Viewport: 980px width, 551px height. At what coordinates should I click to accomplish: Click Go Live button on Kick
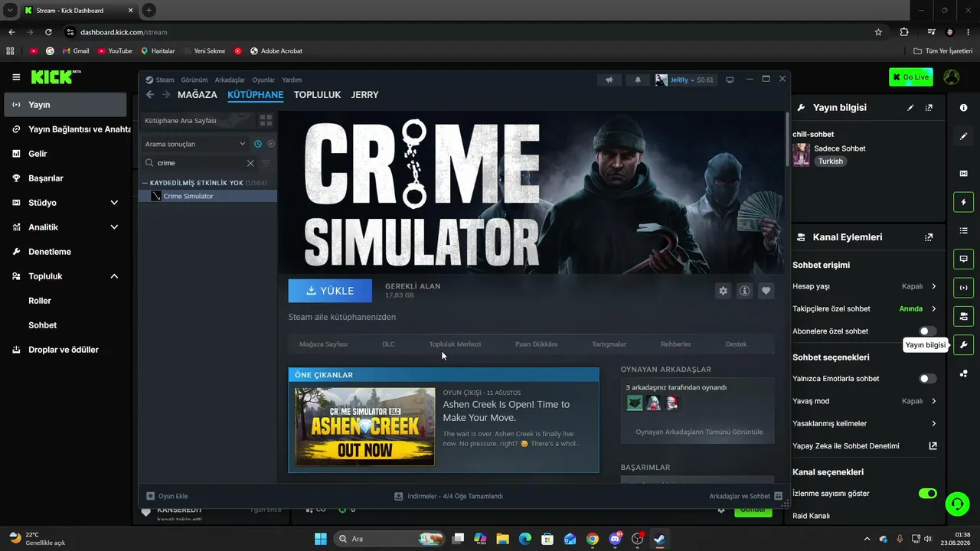tap(911, 77)
